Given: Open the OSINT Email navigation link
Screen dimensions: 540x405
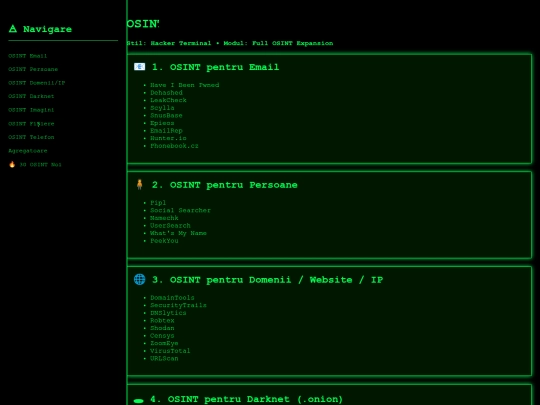Looking at the screenshot, I should 28,56.
